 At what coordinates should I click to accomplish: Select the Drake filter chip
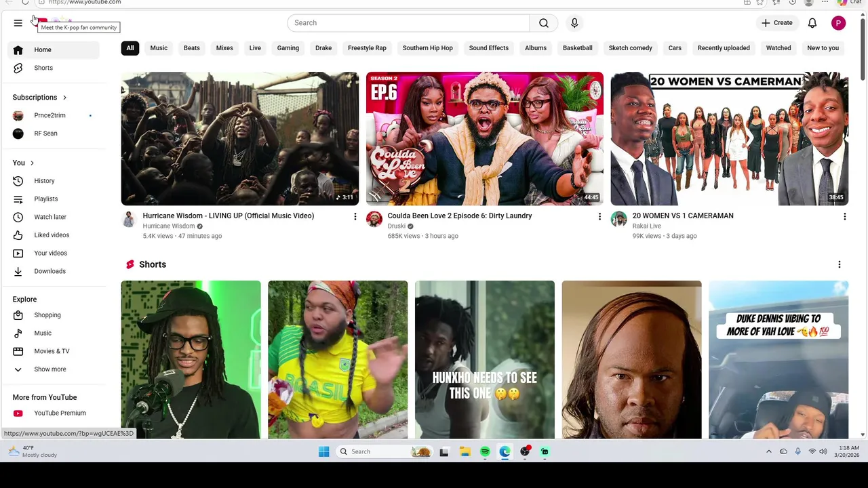tap(323, 48)
